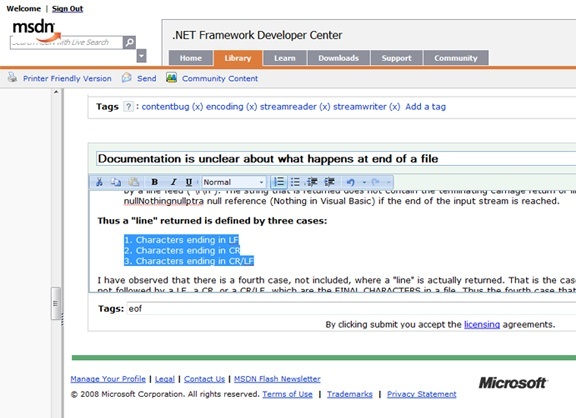
Task: Open Printer Friendly Version link
Action: pyautogui.click(x=67, y=79)
